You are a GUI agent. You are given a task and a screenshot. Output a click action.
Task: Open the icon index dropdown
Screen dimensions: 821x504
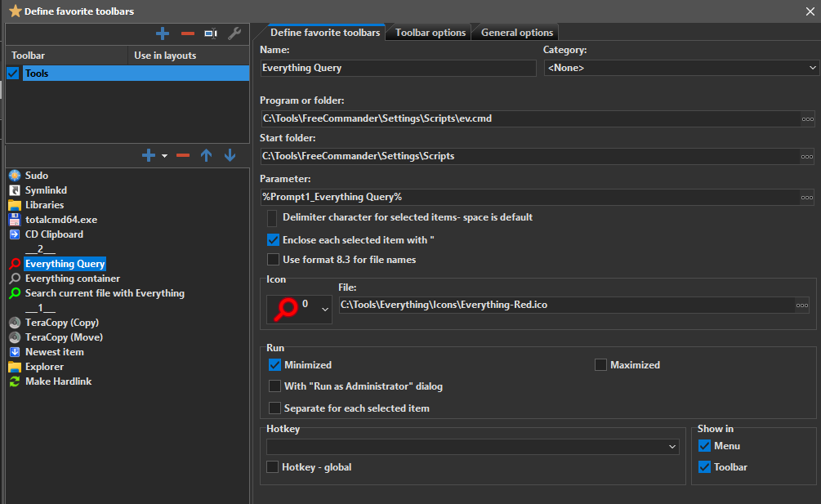pos(324,309)
